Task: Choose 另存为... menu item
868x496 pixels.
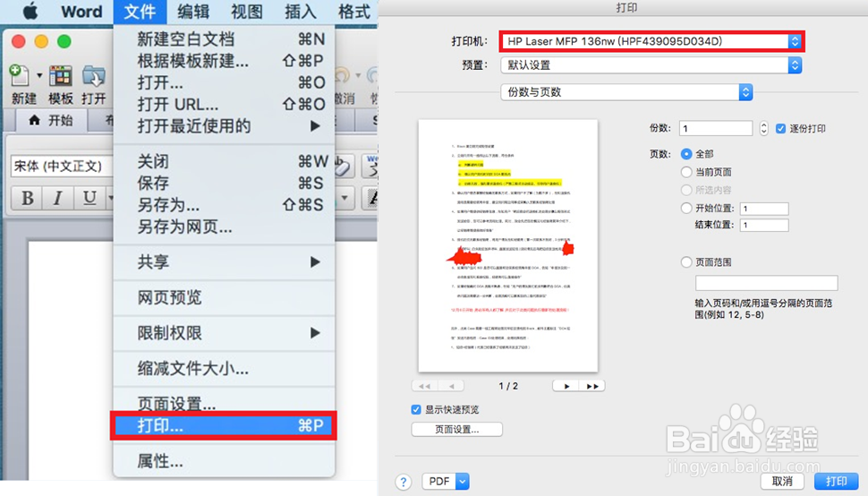Action: pyautogui.click(x=224, y=205)
